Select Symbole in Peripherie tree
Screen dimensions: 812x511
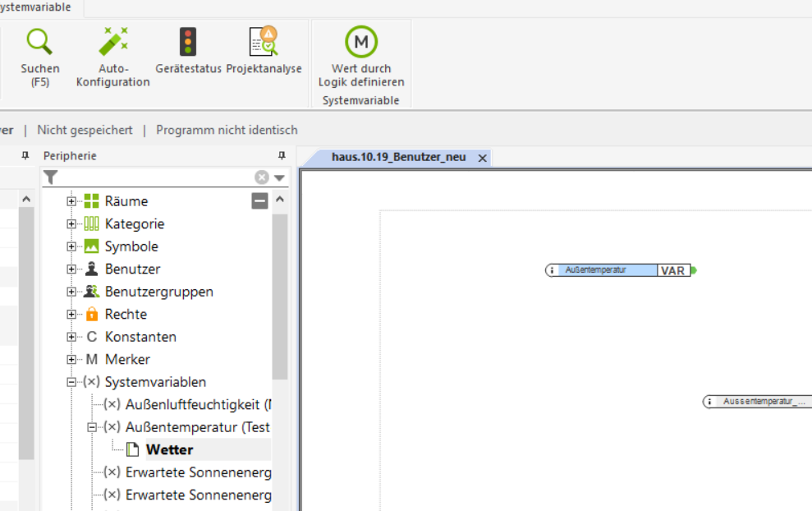pyautogui.click(x=131, y=246)
